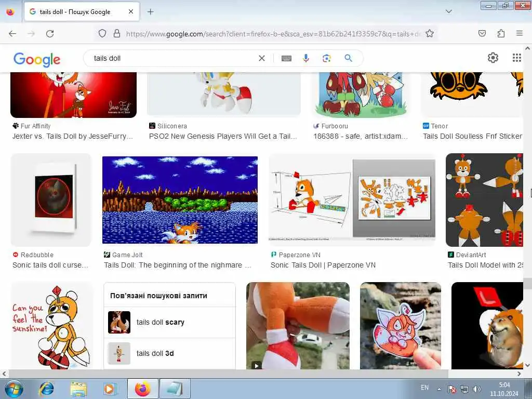Image resolution: width=532 pixels, height=399 pixels.
Task: Open 'Tails Doll Model with 2' link
Action: coord(485,265)
